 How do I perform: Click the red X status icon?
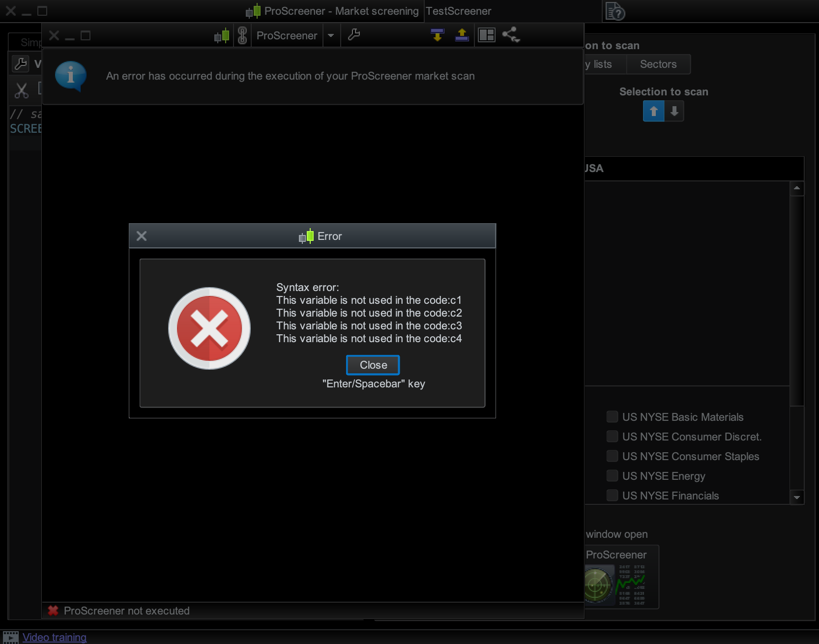coord(53,611)
